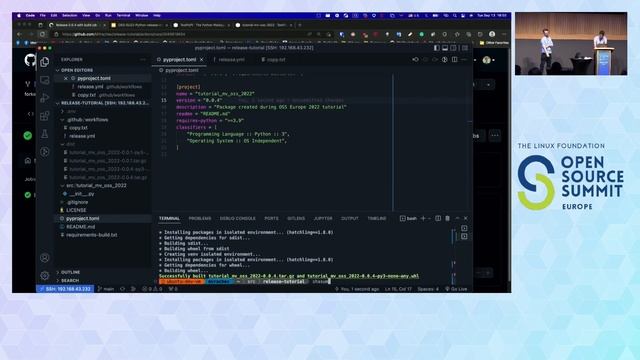
Task: Open the Terminal menu in macOS menu bar
Action: 123,16
